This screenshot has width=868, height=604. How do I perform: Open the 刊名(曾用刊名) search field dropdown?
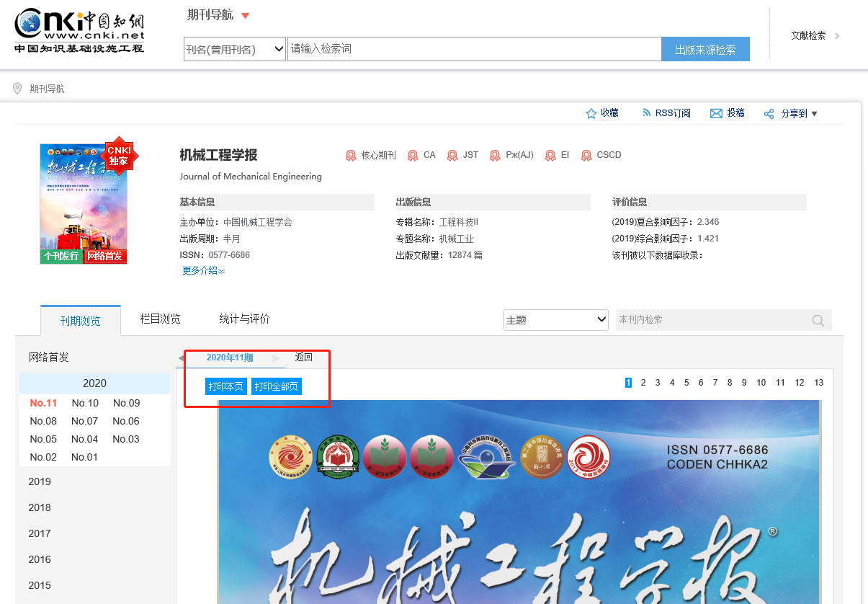point(235,49)
